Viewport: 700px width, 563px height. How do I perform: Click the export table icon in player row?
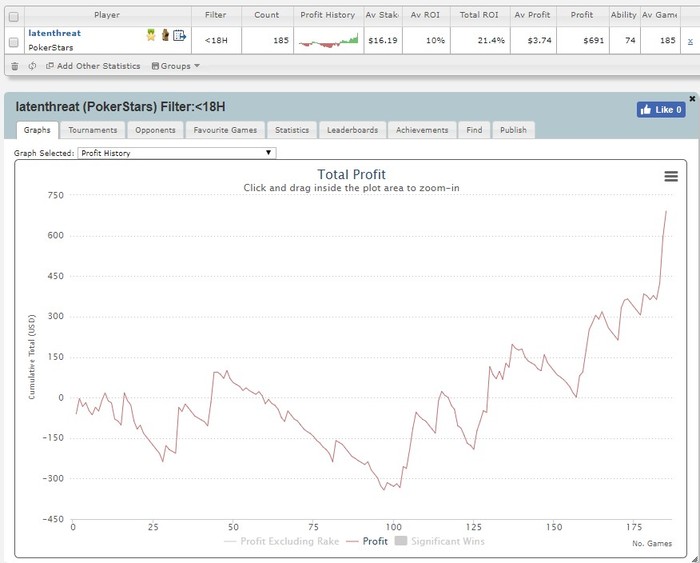click(x=179, y=35)
